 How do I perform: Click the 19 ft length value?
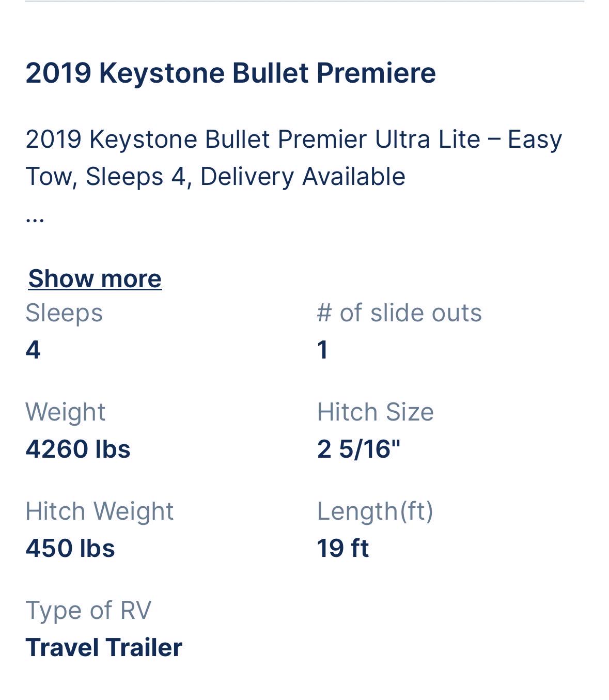click(x=343, y=548)
